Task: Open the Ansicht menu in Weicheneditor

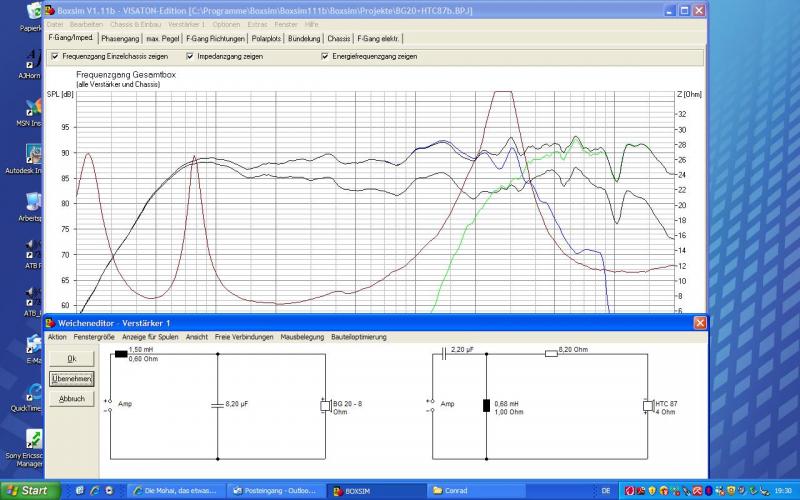Action: pyautogui.click(x=197, y=337)
